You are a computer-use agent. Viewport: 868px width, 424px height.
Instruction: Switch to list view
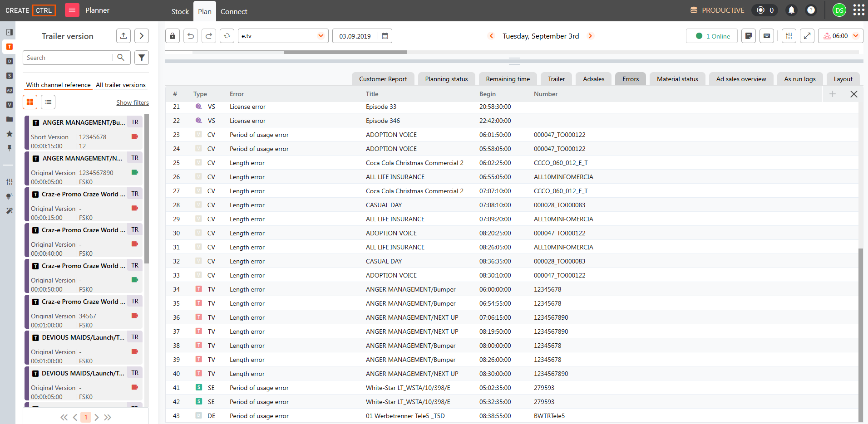[48, 102]
